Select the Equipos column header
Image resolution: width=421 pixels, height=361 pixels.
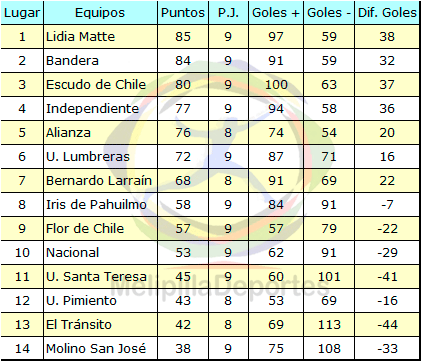pos(100,13)
